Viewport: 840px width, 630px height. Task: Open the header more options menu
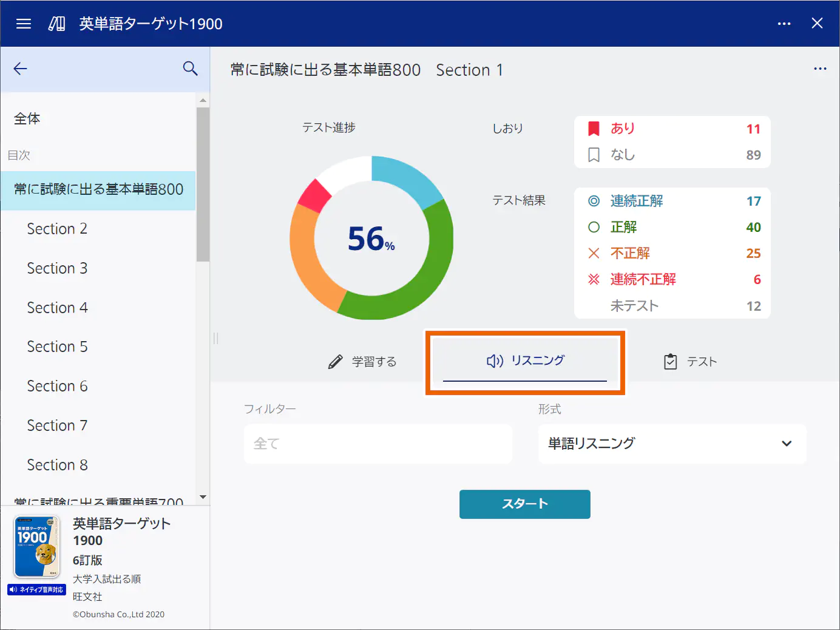click(784, 24)
